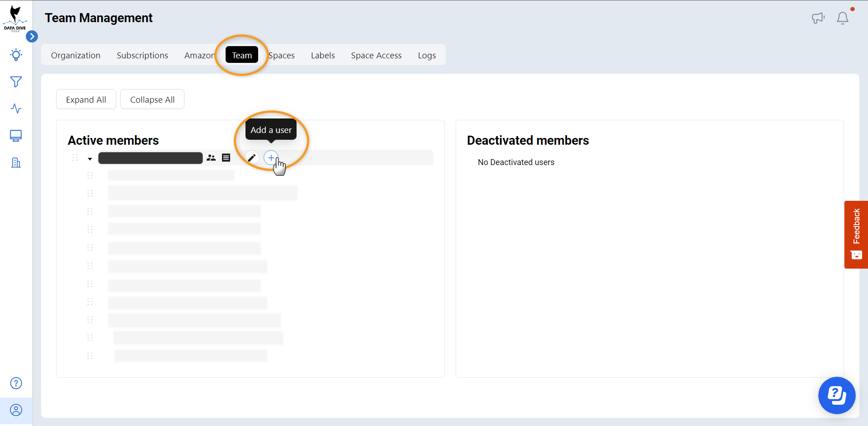Open the megaphone announcements icon

(x=818, y=18)
